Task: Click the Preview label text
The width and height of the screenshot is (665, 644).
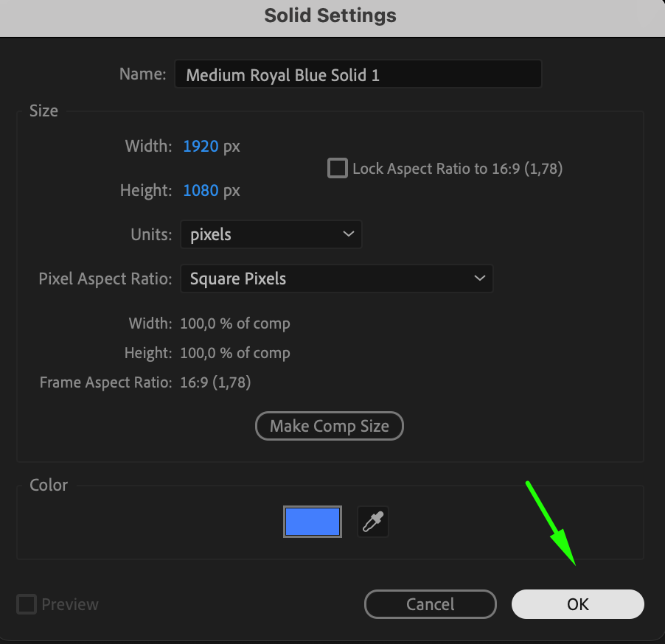Action: pyautogui.click(x=70, y=604)
